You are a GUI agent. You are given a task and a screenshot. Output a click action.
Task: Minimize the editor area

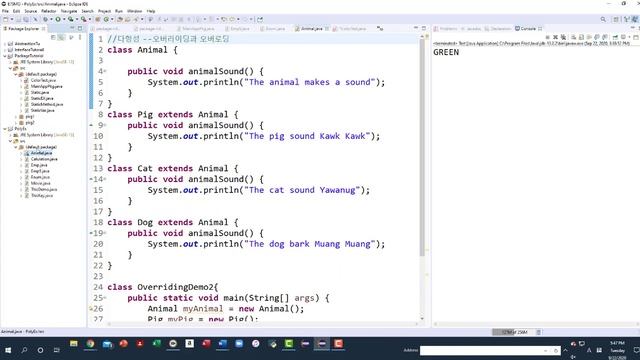pyautogui.click(x=416, y=28)
